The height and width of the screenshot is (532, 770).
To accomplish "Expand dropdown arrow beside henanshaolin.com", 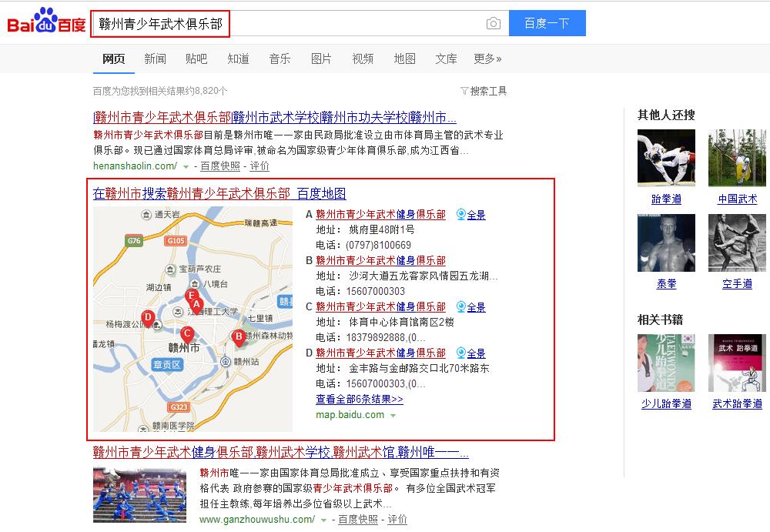I will [x=186, y=167].
